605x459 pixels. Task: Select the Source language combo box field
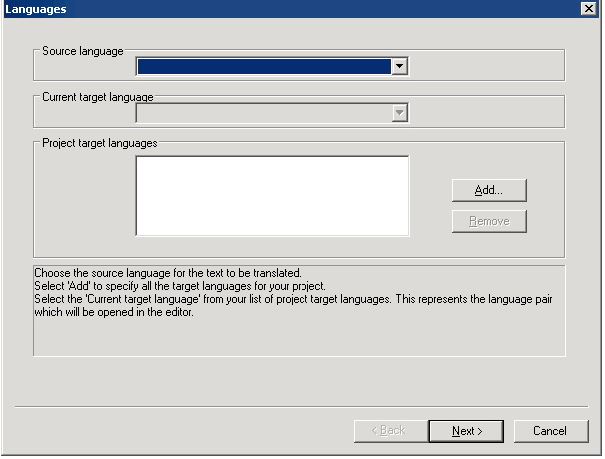pos(273,66)
